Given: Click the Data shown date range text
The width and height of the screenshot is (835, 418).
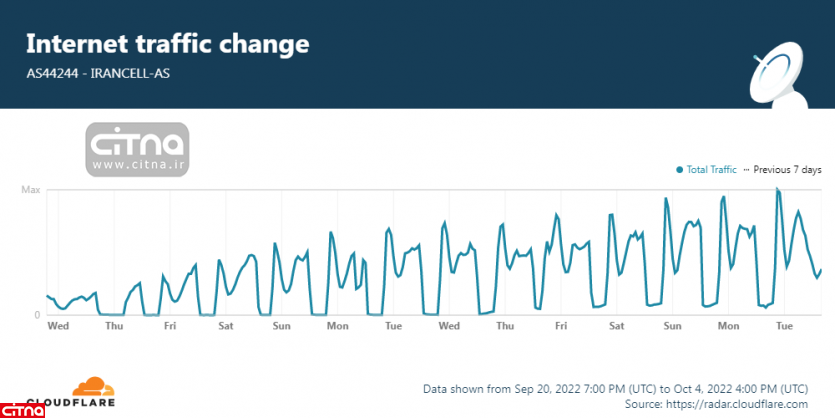Looking at the screenshot, I should click(x=615, y=388).
